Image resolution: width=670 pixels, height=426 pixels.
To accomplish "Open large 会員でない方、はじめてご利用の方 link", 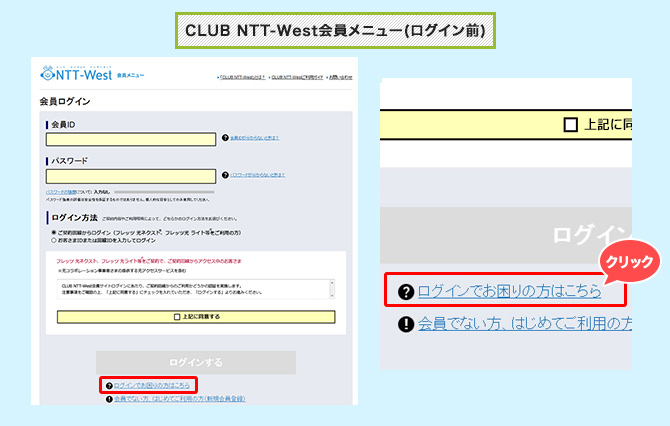I will pos(525,323).
